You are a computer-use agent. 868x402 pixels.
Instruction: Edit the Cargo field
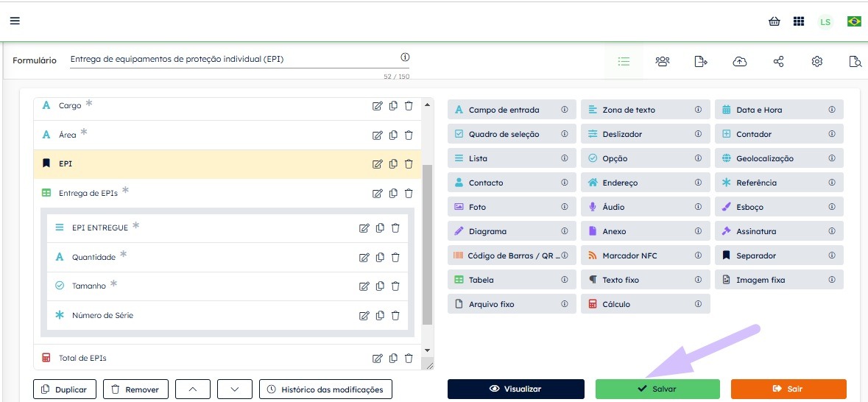pos(377,106)
